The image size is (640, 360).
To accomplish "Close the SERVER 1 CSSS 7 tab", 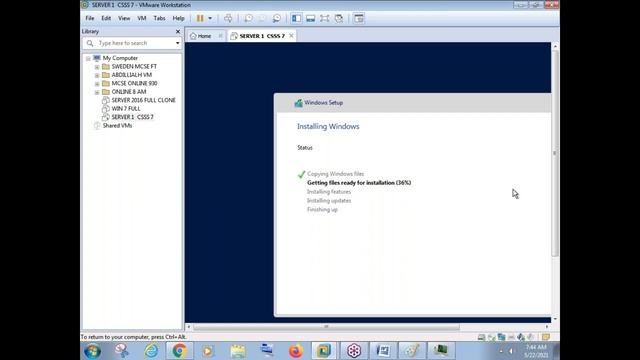I will (x=291, y=36).
